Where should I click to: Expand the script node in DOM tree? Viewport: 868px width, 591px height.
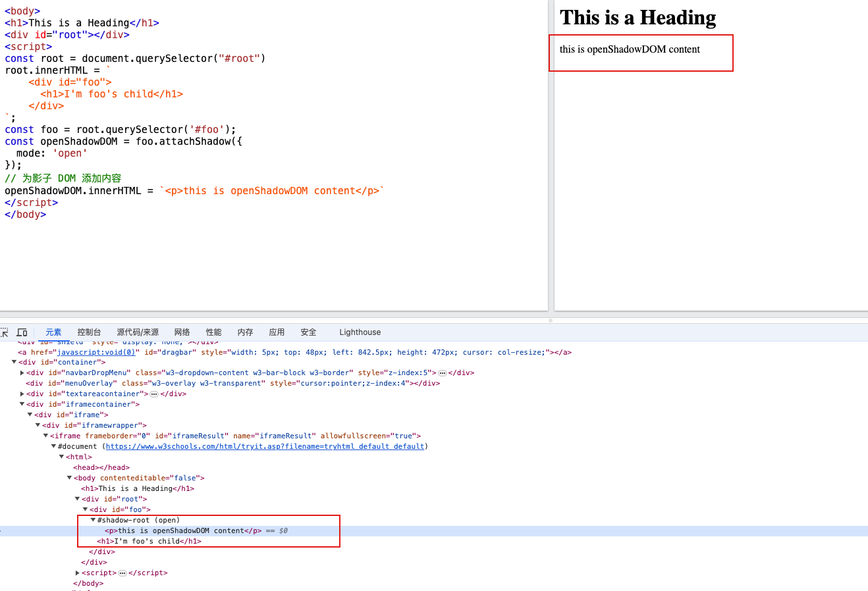78,573
